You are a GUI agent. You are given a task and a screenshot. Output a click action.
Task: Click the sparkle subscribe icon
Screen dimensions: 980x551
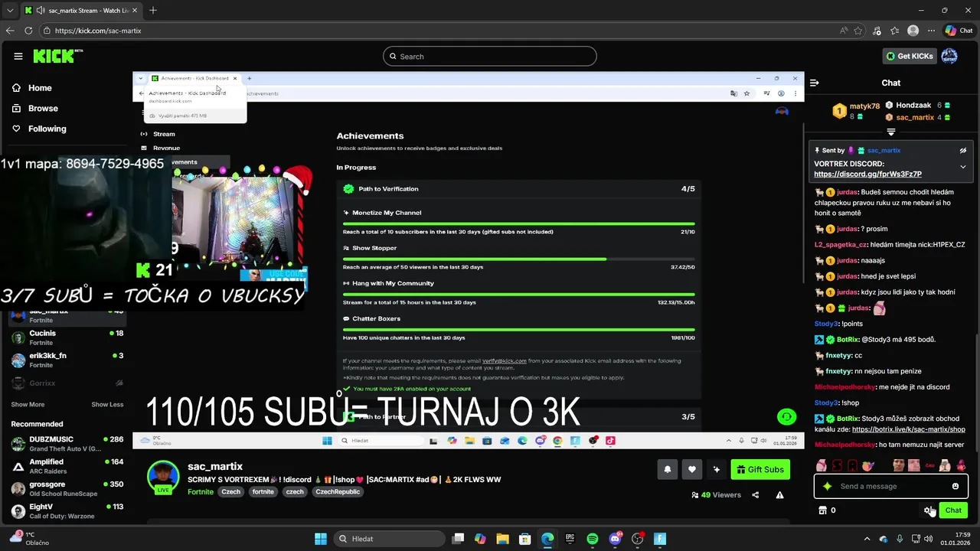coord(716,470)
